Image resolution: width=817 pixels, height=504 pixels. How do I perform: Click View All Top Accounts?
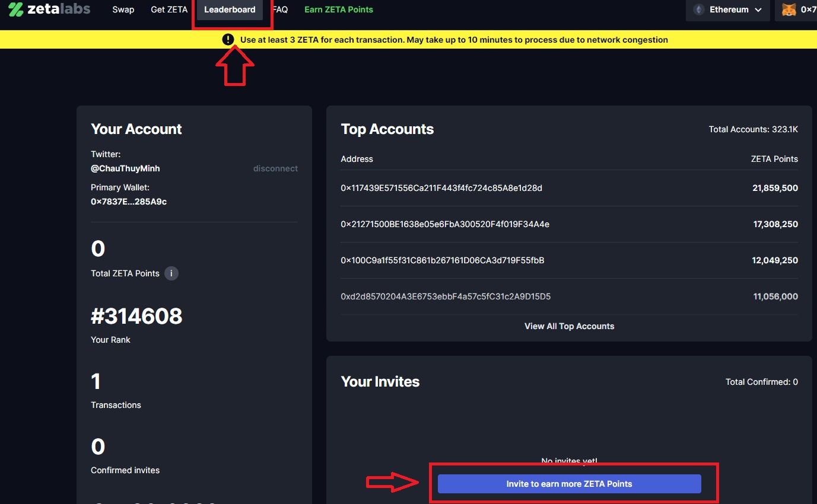[569, 326]
